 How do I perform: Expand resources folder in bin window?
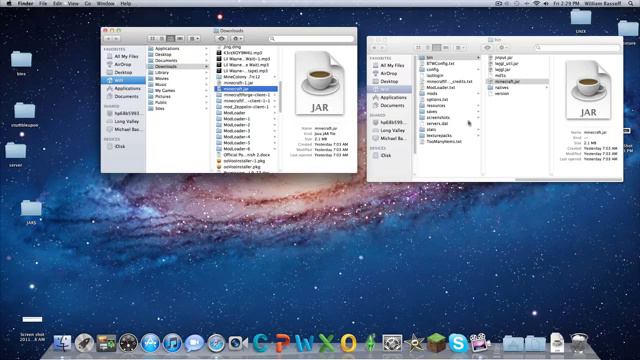coord(478,105)
